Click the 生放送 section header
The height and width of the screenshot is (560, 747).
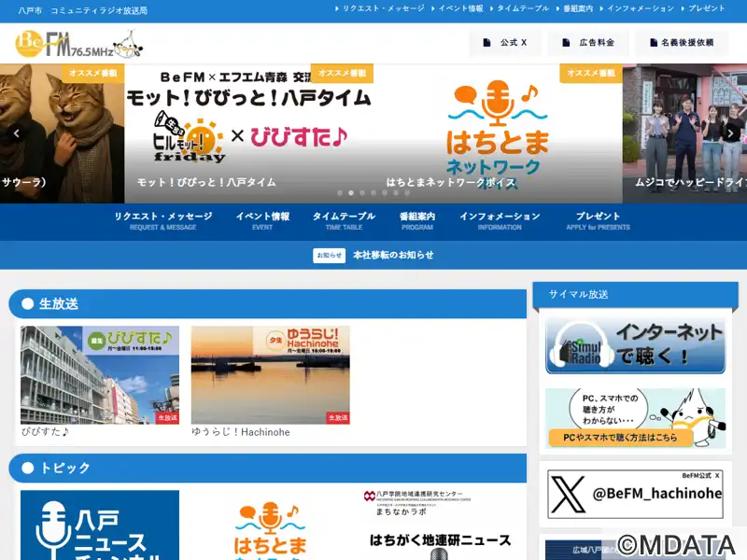(x=268, y=304)
